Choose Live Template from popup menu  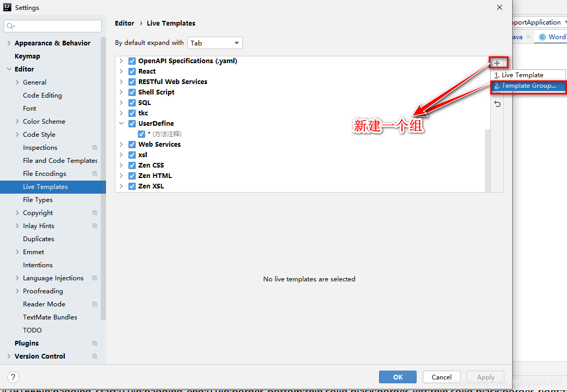528,75
